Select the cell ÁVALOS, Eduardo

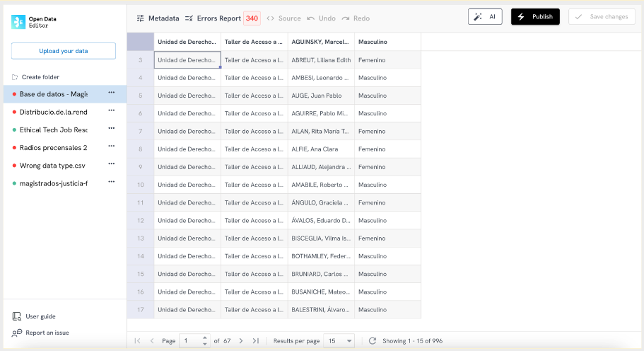(x=321, y=220)
